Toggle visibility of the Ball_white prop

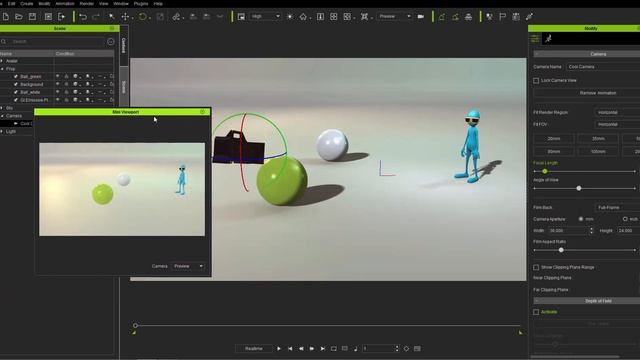point(58,92)
